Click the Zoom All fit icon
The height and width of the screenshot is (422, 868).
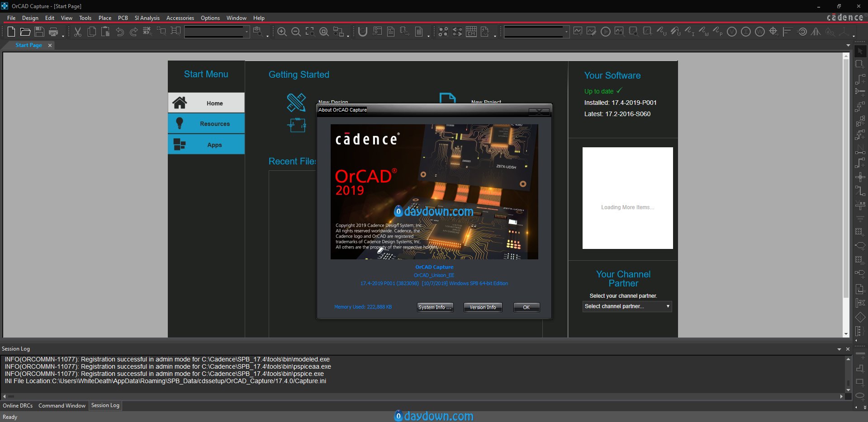pyautogui.click(x=324, y=32)
